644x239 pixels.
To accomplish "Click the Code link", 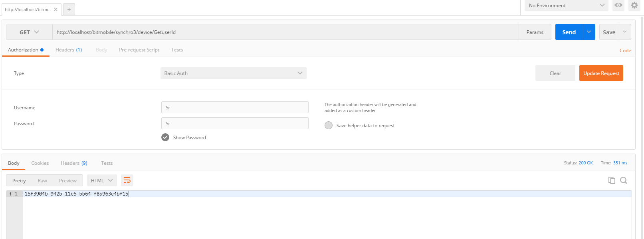I will click(625, 51).
